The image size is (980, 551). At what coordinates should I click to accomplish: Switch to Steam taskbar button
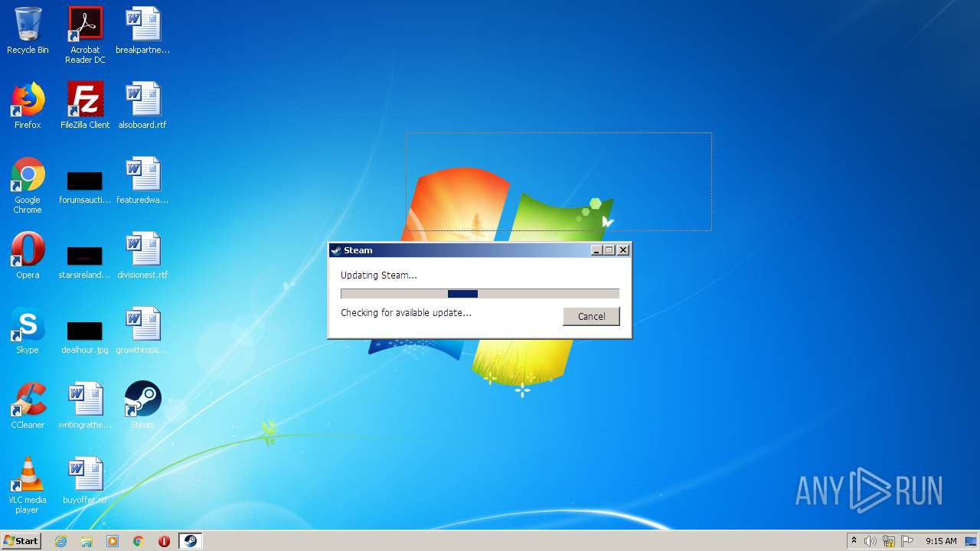[x=190, y=541]
